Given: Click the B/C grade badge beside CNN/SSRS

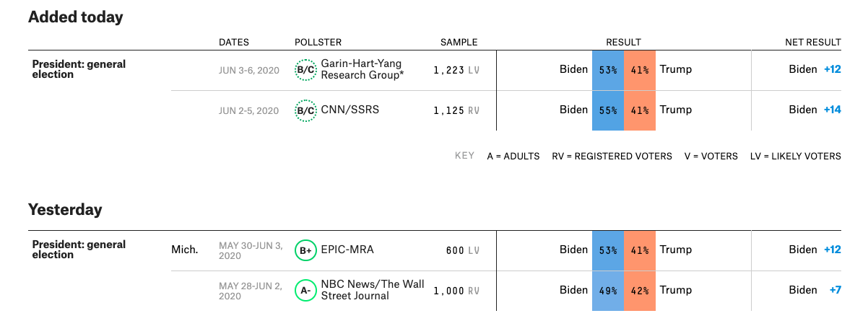Looking at the screenshot, I should (306, 110).
